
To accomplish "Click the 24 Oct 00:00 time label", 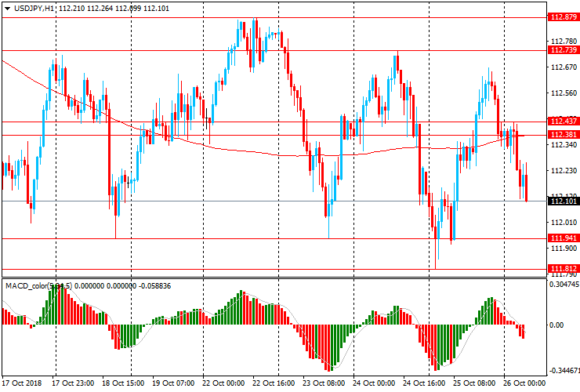I will click(374, 383).
